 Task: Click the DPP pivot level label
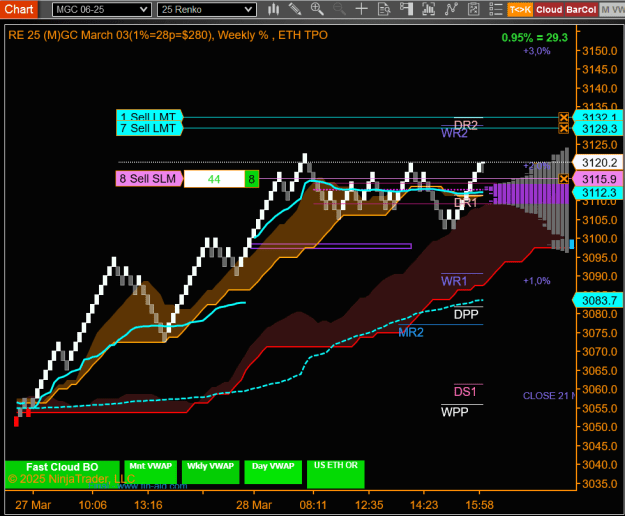466,314
